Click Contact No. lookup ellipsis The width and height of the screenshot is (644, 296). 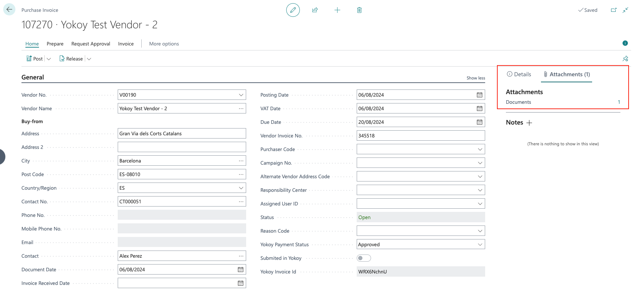coord(241,202)
